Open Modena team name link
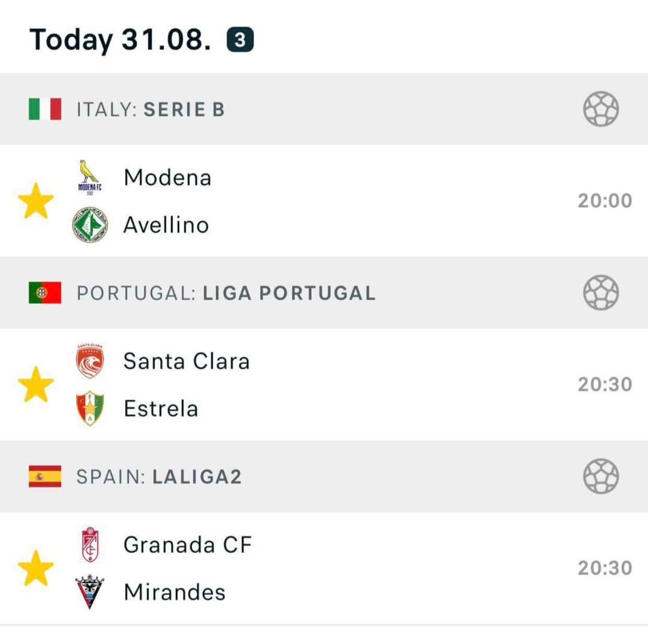 tap(167, 177)
